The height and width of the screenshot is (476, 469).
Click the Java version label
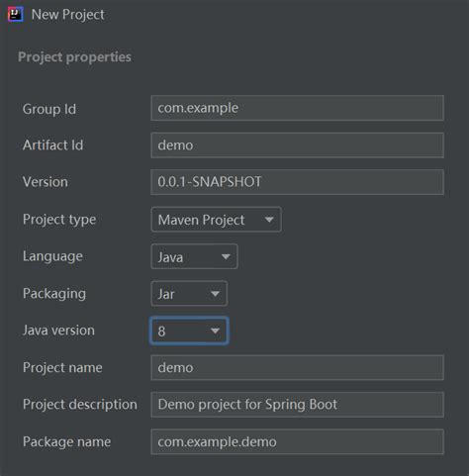tap(58, 331)
